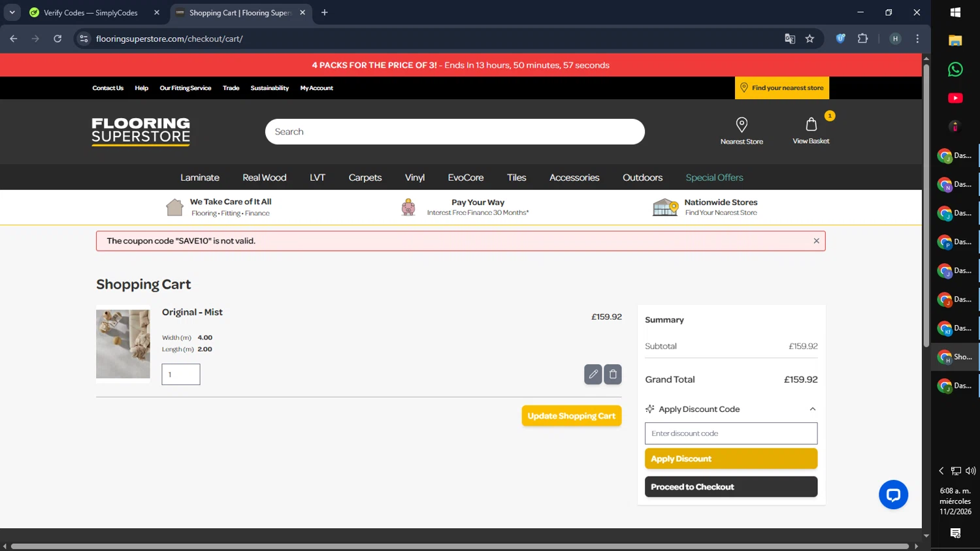Open the Carpets menu
The width and height of the screenshot is (980, 551).
pyautogui.click(x=365, y=178)
